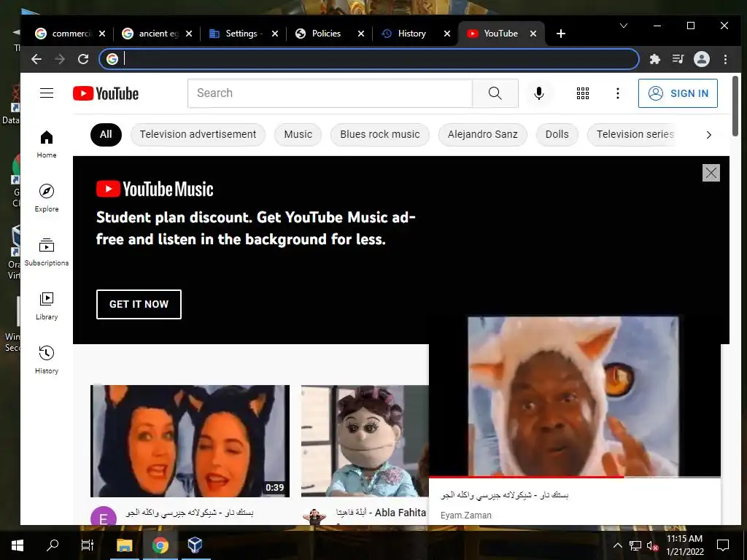Screen dimensions: 747x560
Task: Click the muted volume tray icon
Action: coord(652,545)
